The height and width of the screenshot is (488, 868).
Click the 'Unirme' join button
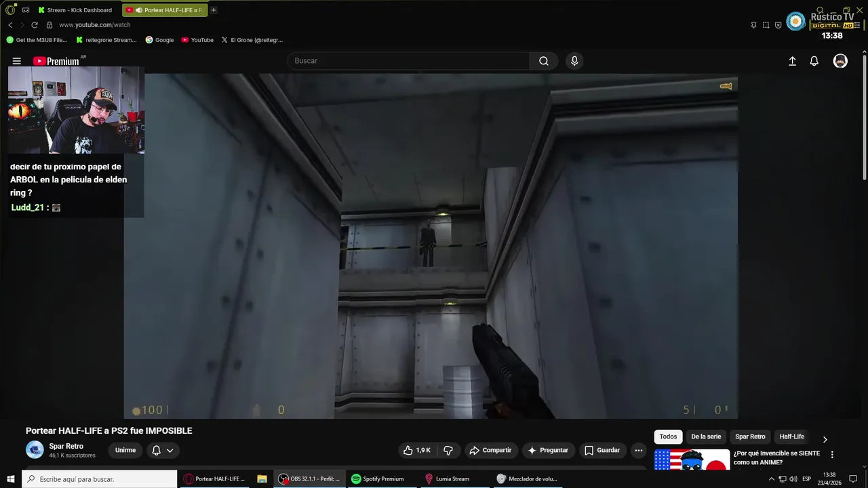click(x=125, y=450)
